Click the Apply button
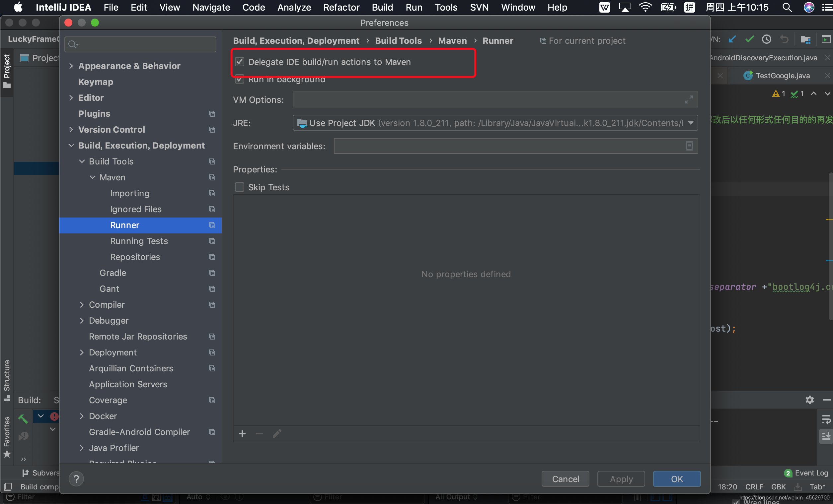 click(x=621, y=479)
